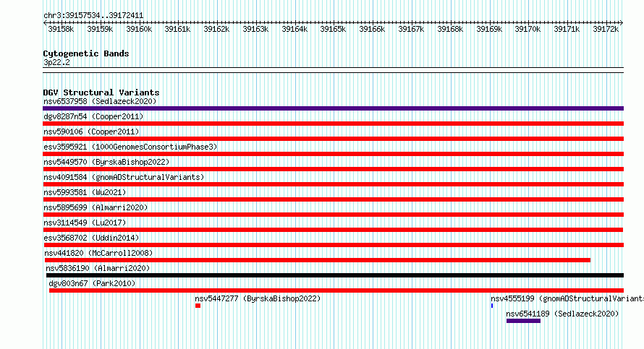Open the nsv441820 (McCarroll2008) label
Screen dimensions: 644x349
(98, 253)
